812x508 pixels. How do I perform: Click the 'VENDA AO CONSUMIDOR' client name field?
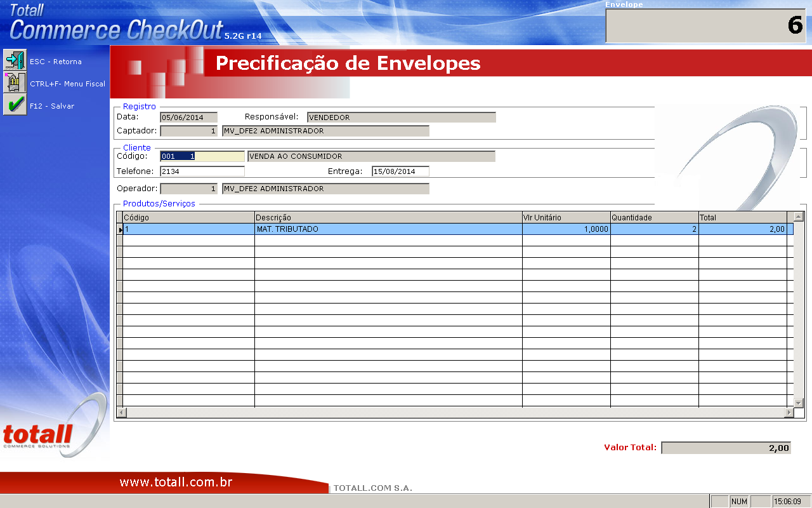click(372, 156)
